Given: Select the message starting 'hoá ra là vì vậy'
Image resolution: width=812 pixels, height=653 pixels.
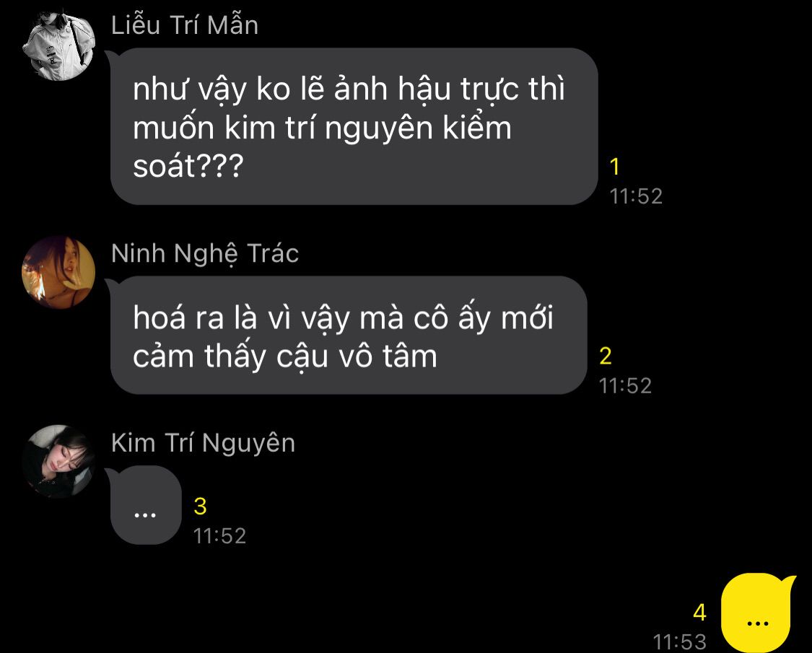Looking at the screenshot, I should click(349, 335).
